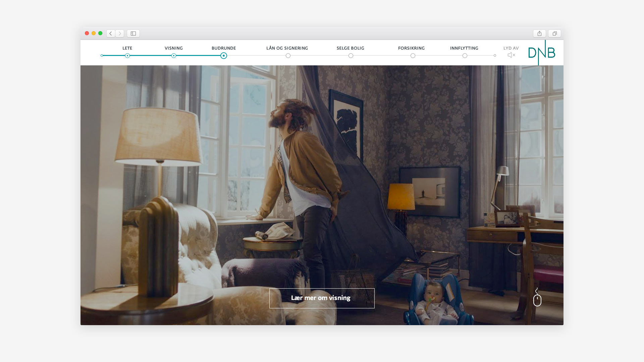This screenshot has width=644, height=362.
Task: Select the BUDRUNDE menu label
Action: click(224, 48)
